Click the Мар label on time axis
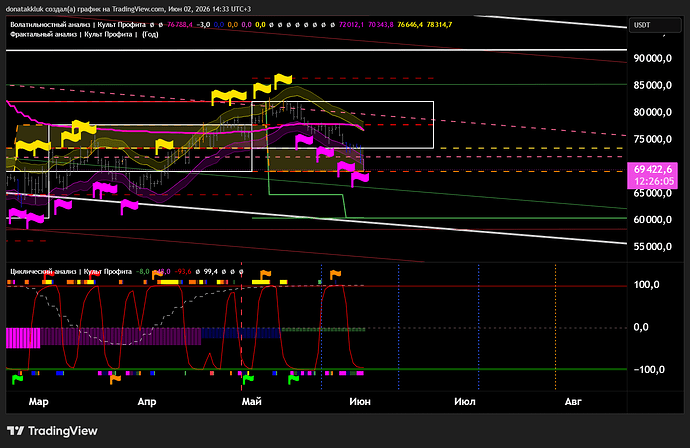The width and height of the screenshot is (690, 448). coord(39,401)
